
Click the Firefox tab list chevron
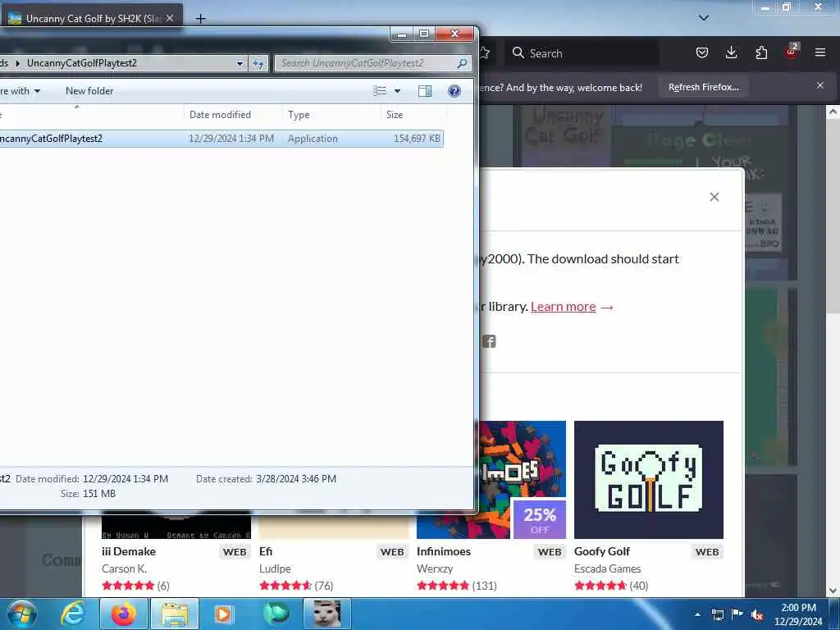pos(704,18)
